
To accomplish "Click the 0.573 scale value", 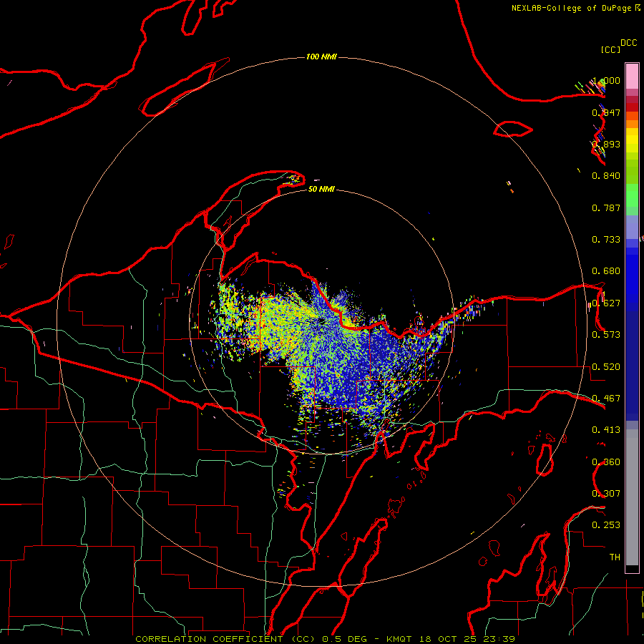I will coord(606,335).
